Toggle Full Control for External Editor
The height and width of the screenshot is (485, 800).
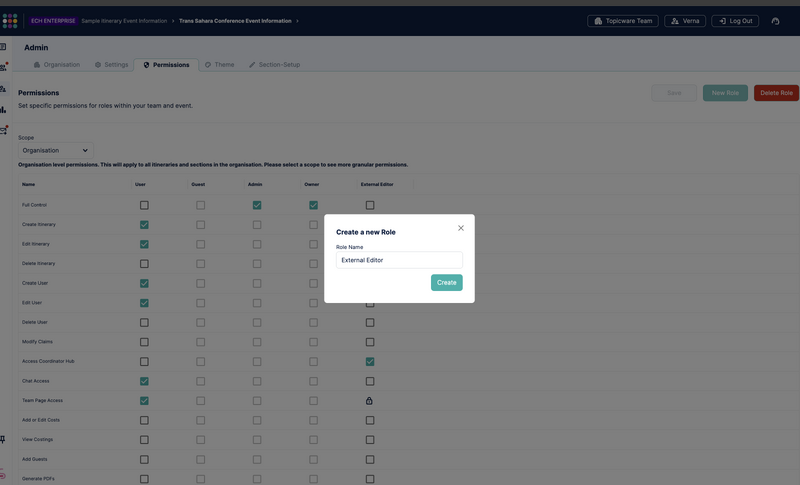pyautogui.click(x=370, y=205)
